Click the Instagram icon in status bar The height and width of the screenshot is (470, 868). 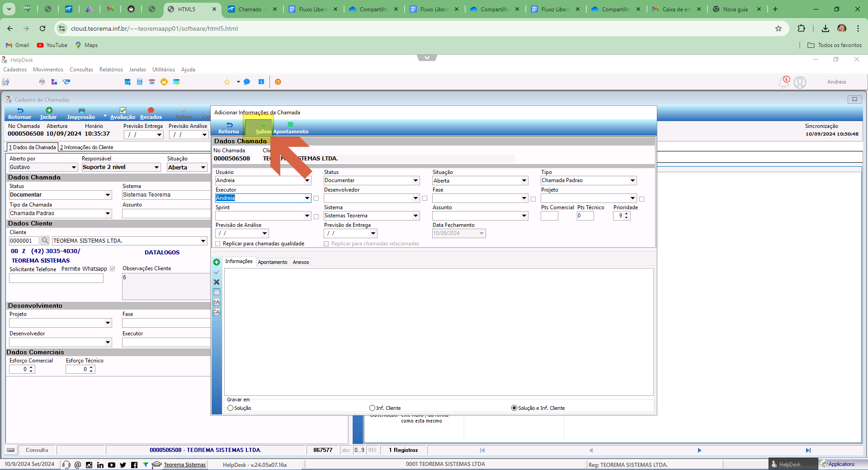[89, 465]
